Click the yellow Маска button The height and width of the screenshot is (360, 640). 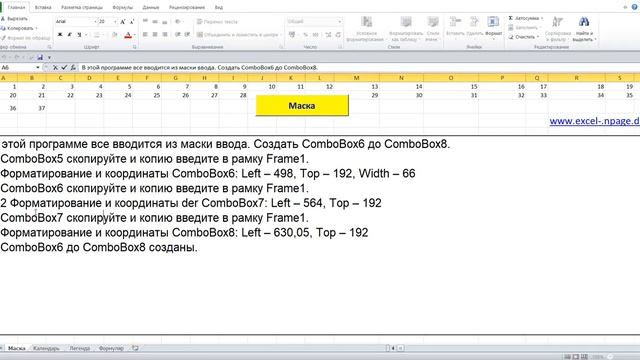(x=302, y=105)
